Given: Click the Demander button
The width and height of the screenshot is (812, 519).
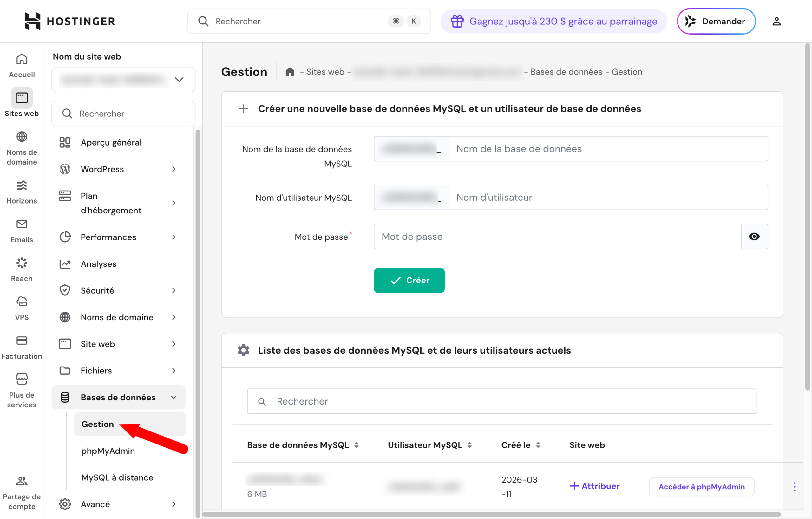Looking at the screenshot, I should point(716,21).
